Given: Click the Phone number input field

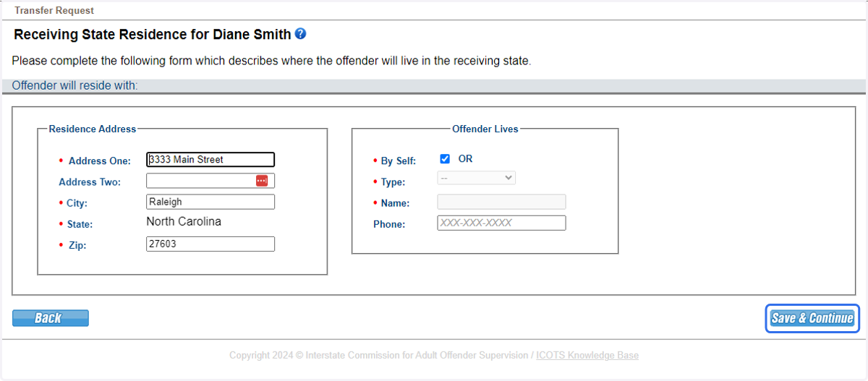Looking at the screenshot, I should (502, 223).
